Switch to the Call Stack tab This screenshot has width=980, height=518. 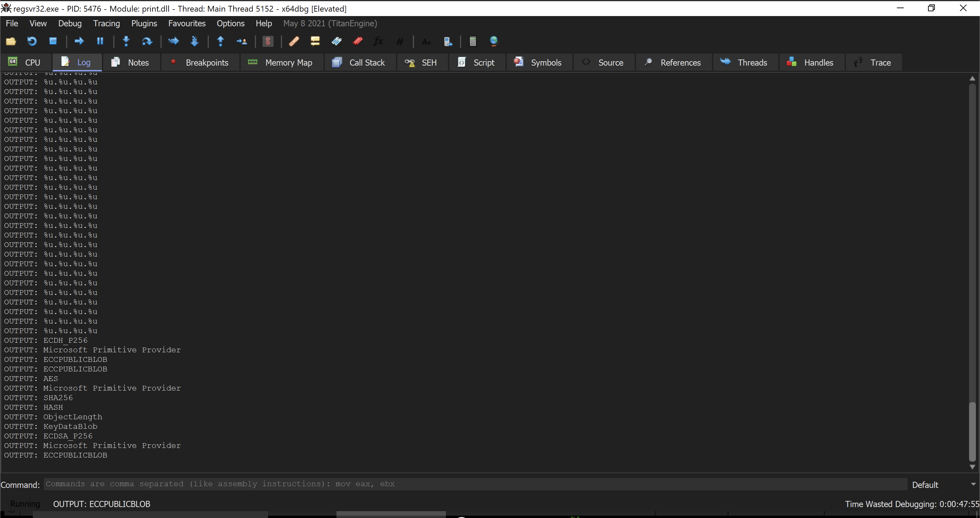coord(360,63)
